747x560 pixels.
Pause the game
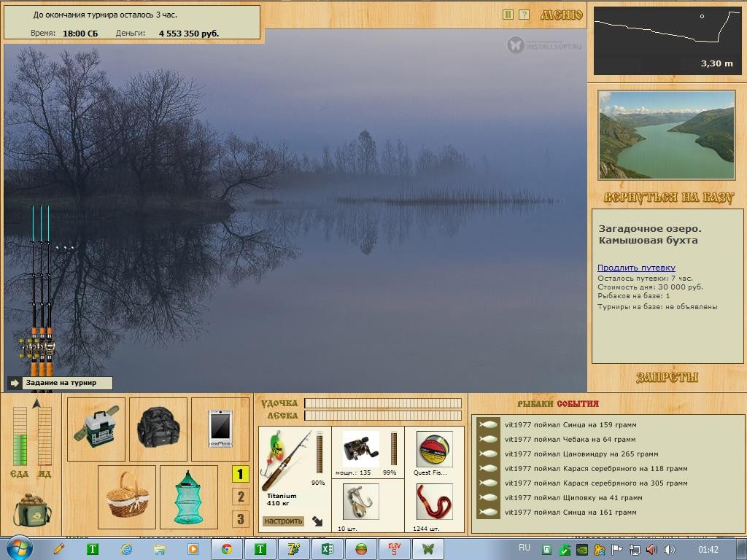[508, 15]
